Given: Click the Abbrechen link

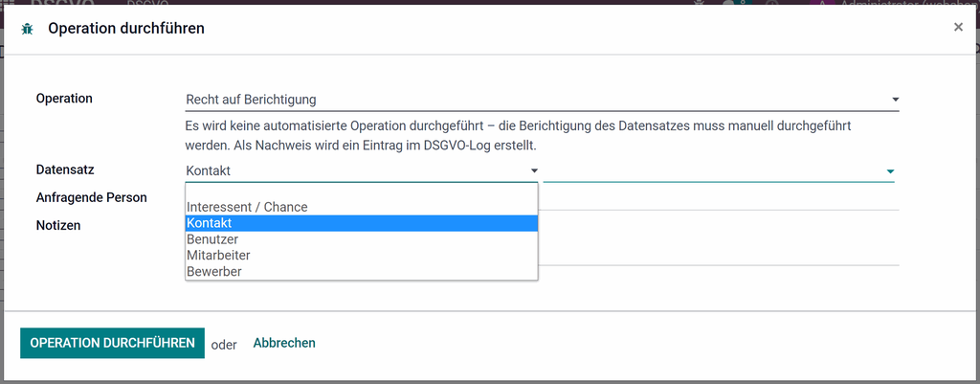Looking at the screenshot, I should tap(284, 343).
